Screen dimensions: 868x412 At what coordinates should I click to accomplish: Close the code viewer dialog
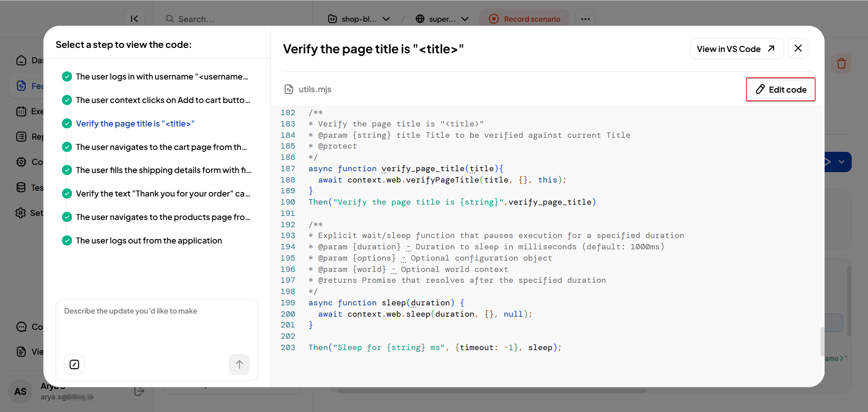[x=798, y=48]
